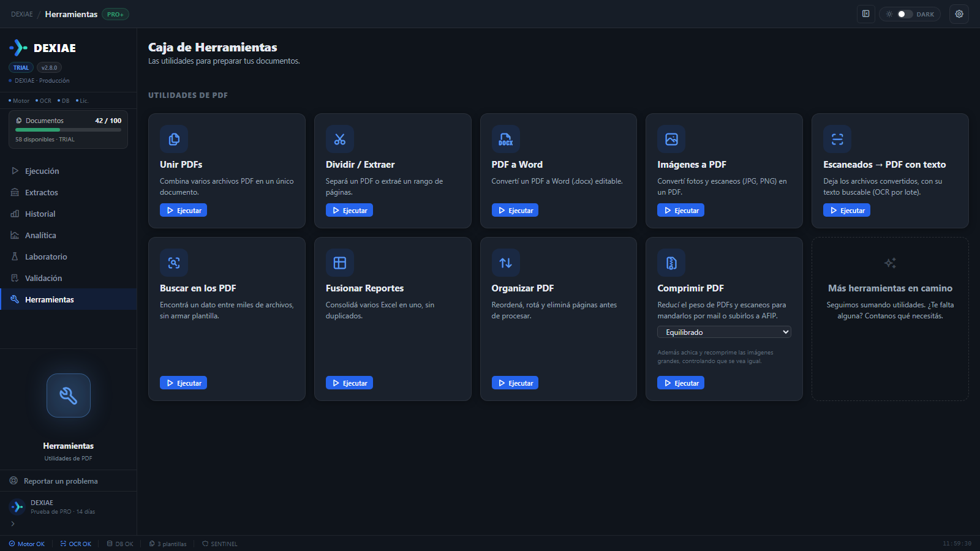
Task: Expand the sidebar chevron below DEXIAE account
Action: click(x=13, y=523)
